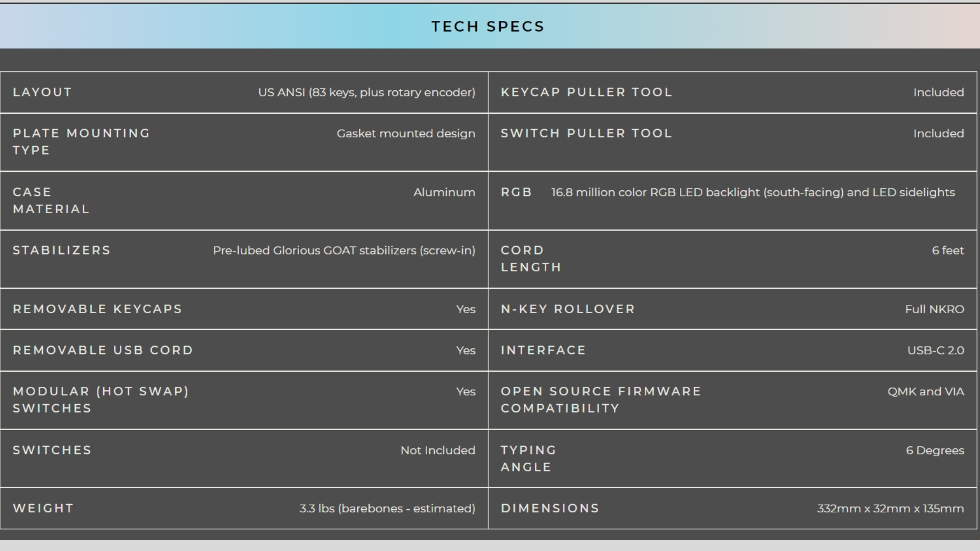Click the 6 Degrees typing angle value
The width and height of the screenshot is (980, 551).
[935, 450]
